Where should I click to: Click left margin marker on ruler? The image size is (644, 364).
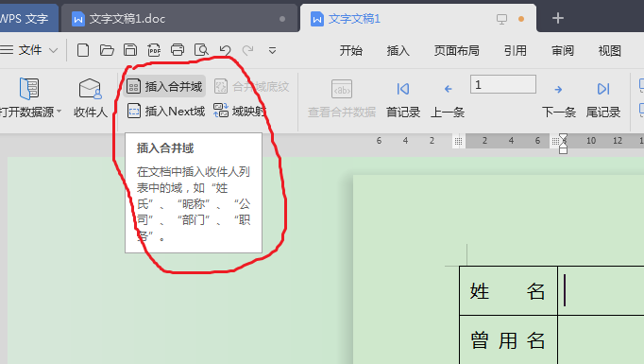[x=458, y=141]
